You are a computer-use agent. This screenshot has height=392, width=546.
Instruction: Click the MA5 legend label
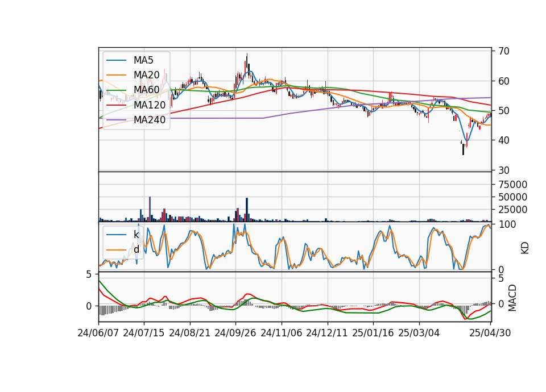pyautogui.click(x=143, y=60)
